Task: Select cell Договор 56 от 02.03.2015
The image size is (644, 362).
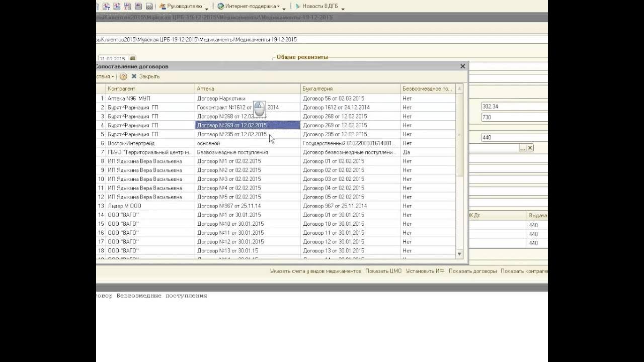Action: [x=351, y=99]
